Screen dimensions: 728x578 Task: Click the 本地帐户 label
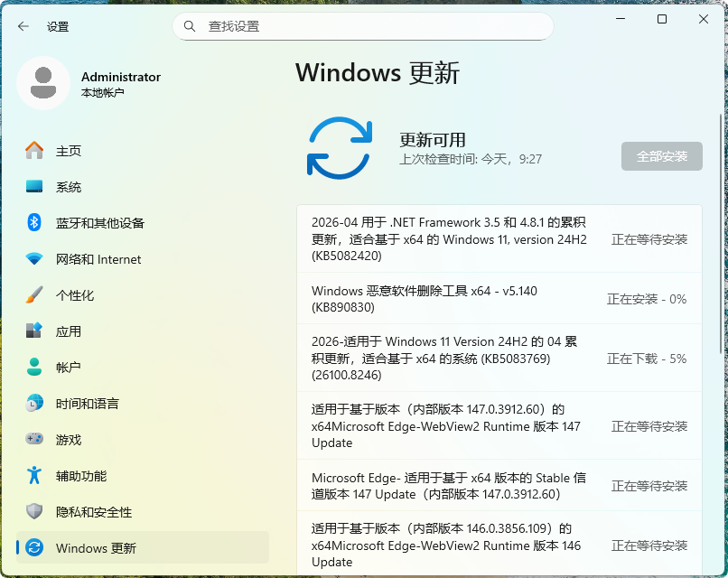click(103, 93)
